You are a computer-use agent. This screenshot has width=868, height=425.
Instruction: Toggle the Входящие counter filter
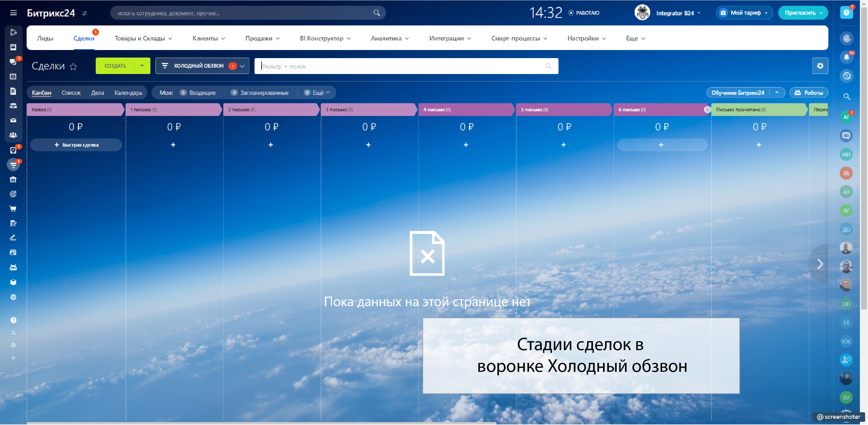[198, 93]
